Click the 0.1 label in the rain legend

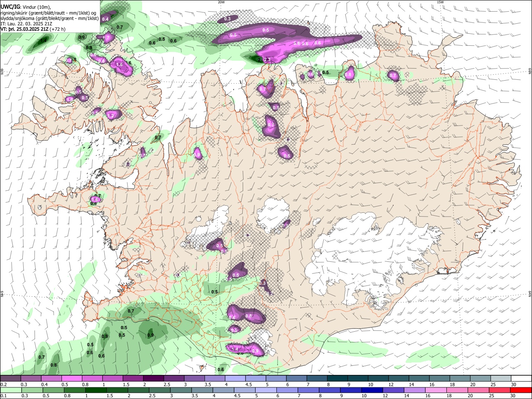(x=3, y=396)
